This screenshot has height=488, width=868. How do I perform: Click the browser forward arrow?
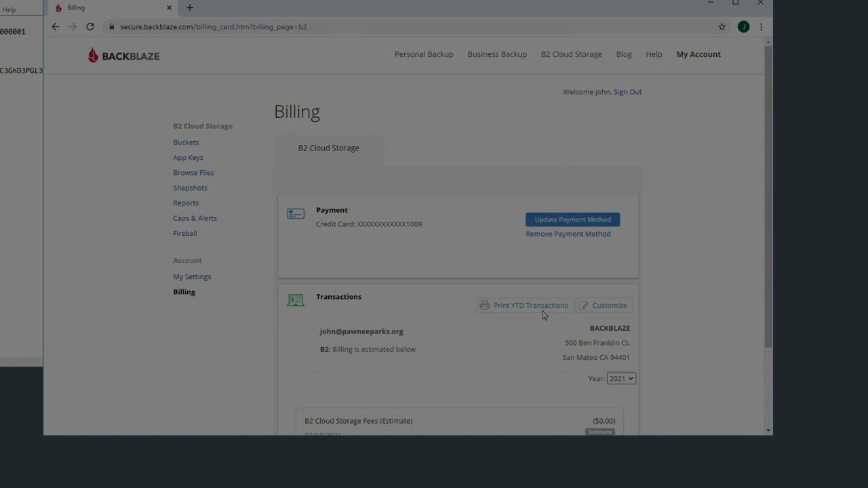[73, 26]
